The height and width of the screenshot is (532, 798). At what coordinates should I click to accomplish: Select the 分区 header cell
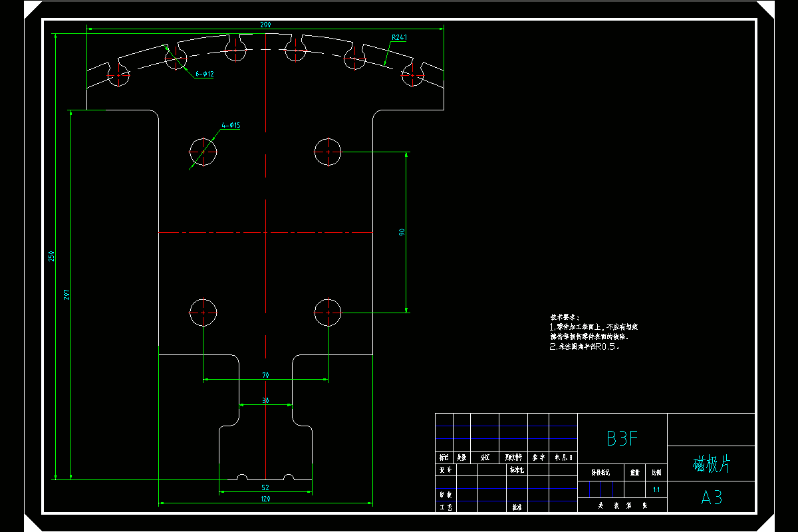(485, 458)
